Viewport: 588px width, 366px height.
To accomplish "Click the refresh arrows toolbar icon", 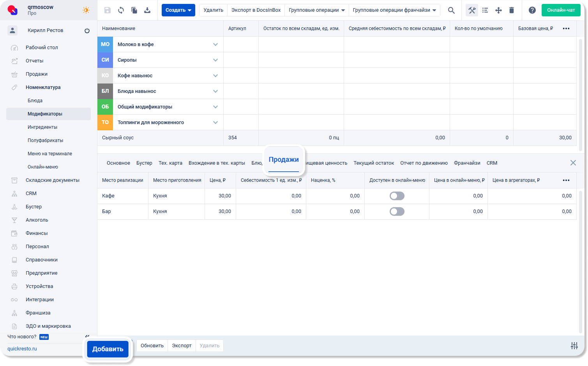I will [121, 10].
